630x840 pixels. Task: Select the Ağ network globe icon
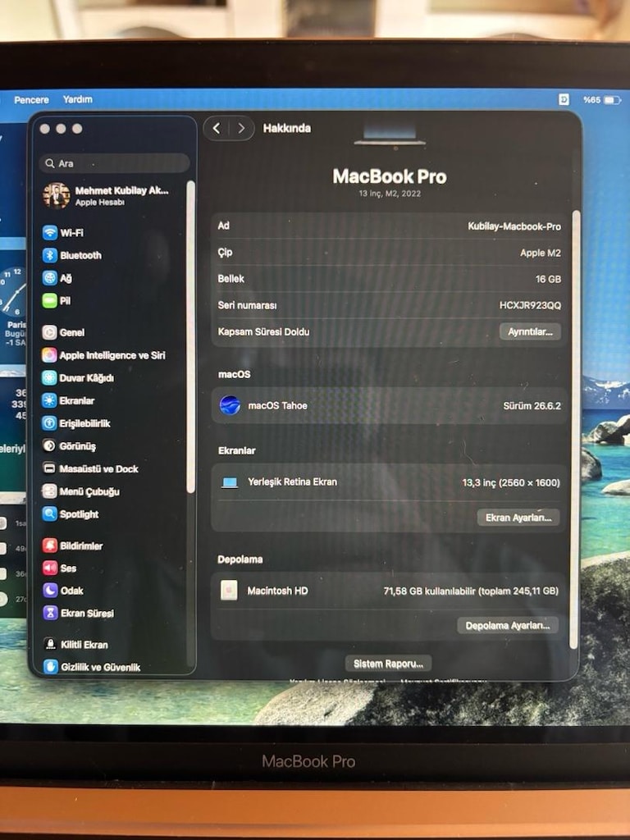click(x=50, y=277)
